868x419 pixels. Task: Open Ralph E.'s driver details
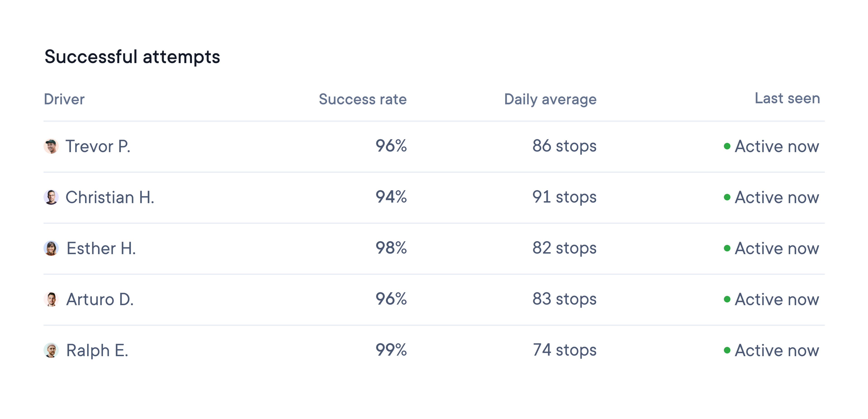[x=97, y=350]
